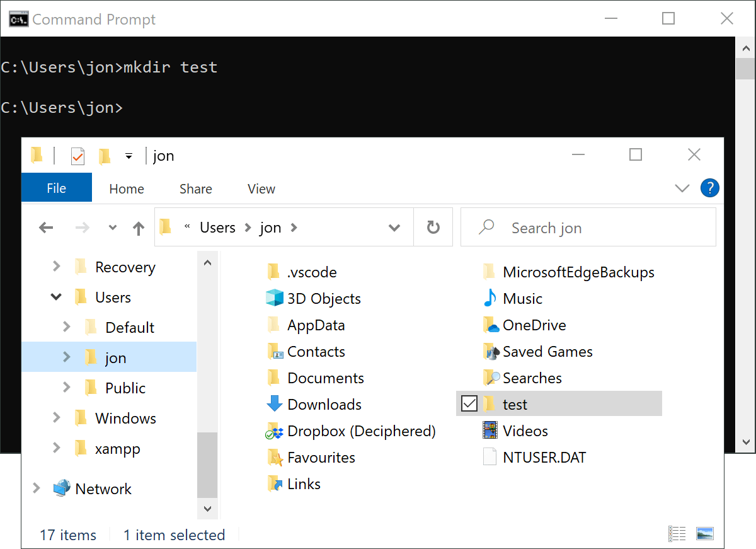The image size is (756, 549).
Task: Click the back navigation arrow
Action: pyautogui.click(x=46, y=227)
